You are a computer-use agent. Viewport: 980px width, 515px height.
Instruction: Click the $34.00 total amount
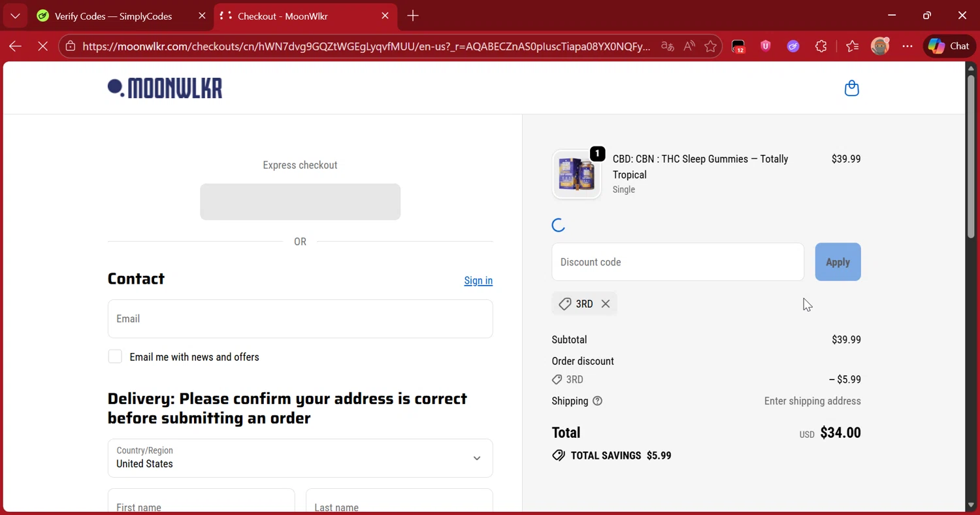pyautogui.click(x=840, y=433)
